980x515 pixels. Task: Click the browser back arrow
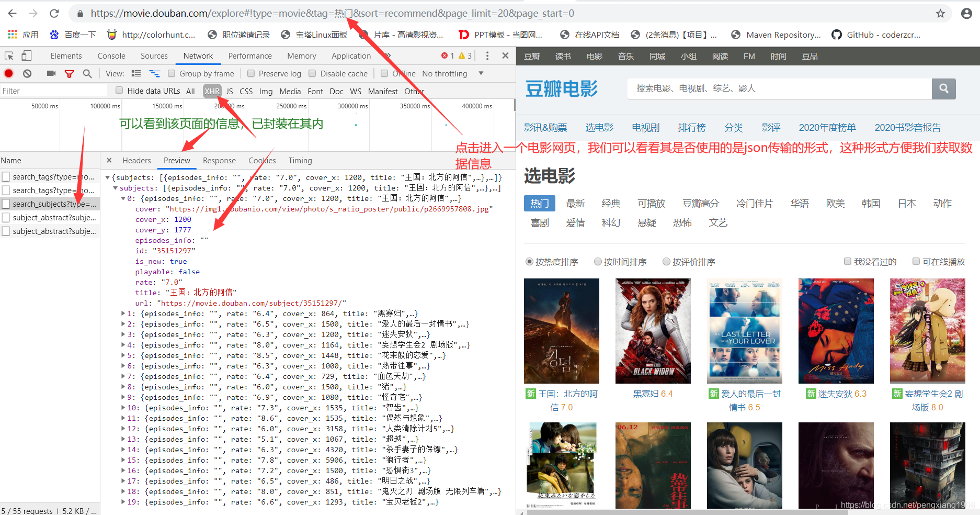13,14
